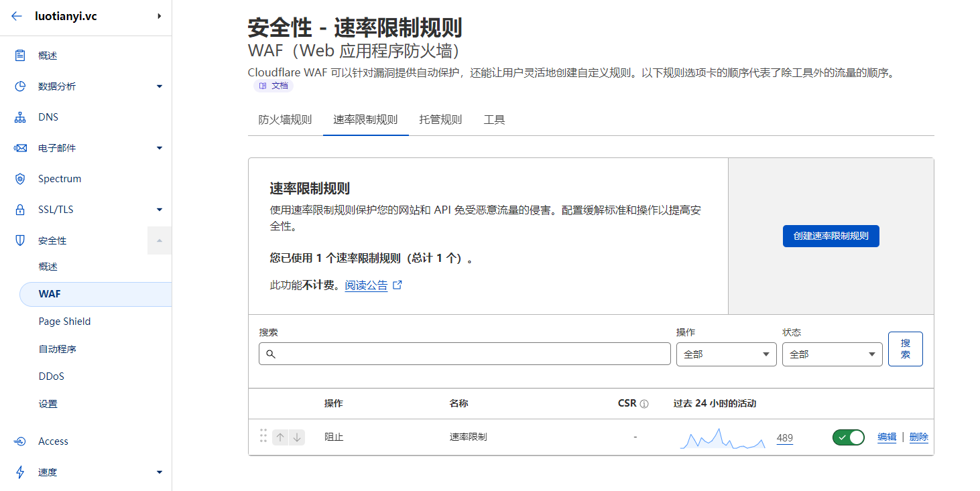Disable the 速率限制 rule toggle

coord(849,437)
